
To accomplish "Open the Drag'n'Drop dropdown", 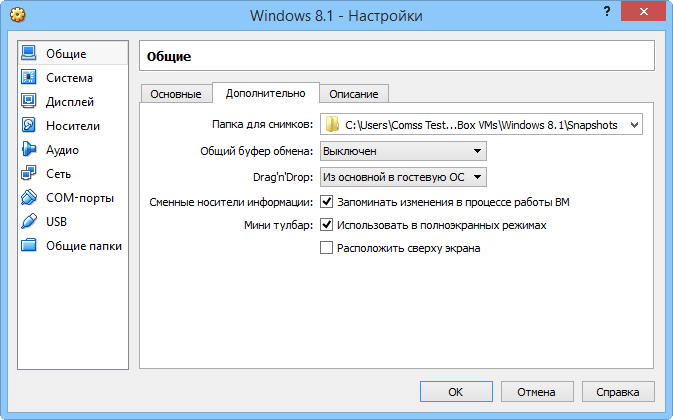I will point(403,177).
